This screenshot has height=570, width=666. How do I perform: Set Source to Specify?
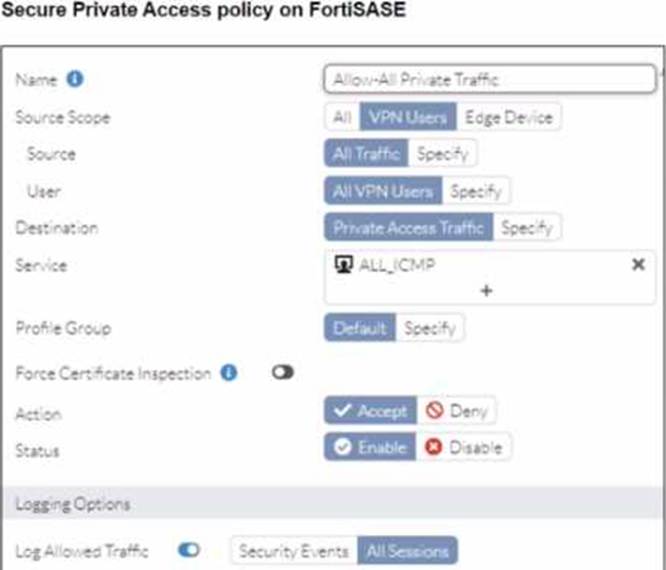point(442,154)
